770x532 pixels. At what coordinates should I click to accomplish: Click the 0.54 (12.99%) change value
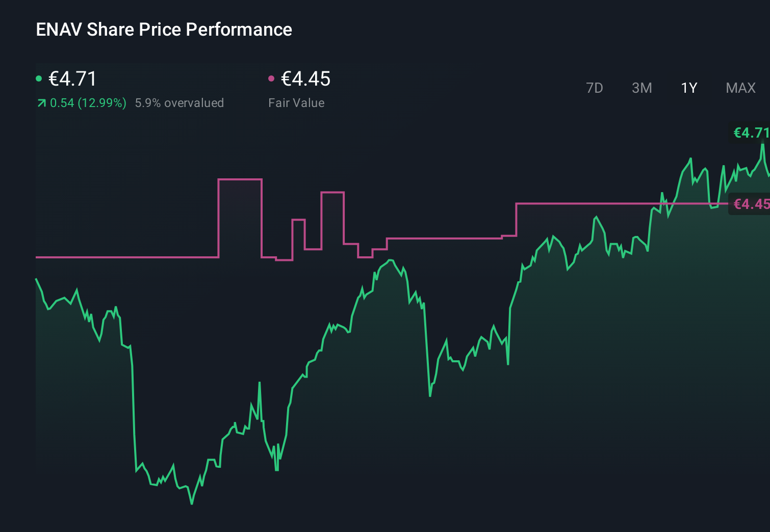(x=88, y=103)
